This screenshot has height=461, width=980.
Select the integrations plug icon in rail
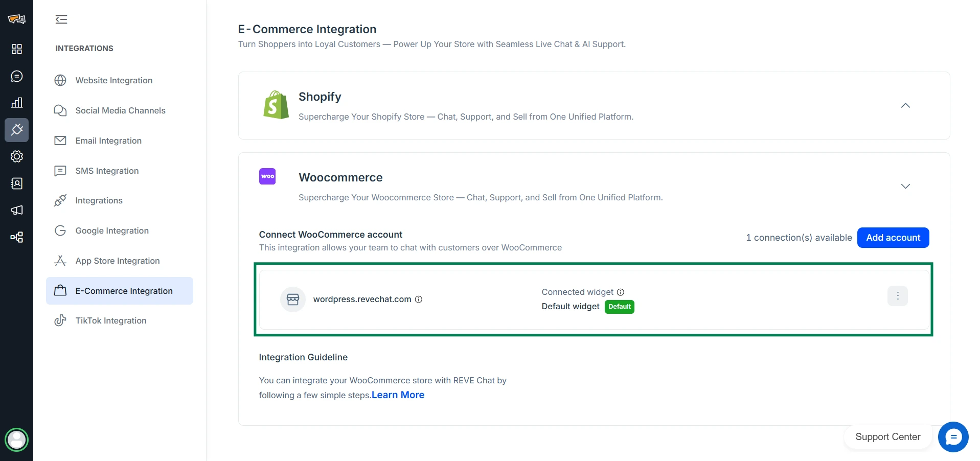point(16,130)
